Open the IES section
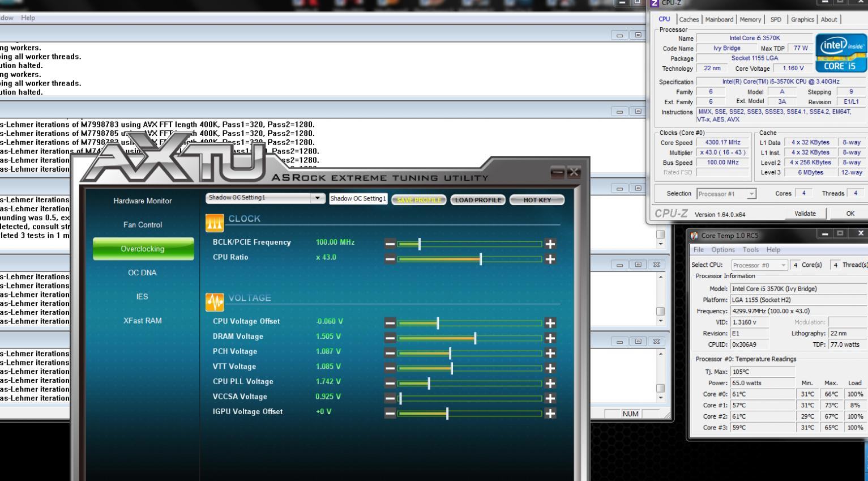The image size is (868, 481). [x=143, y=297]
